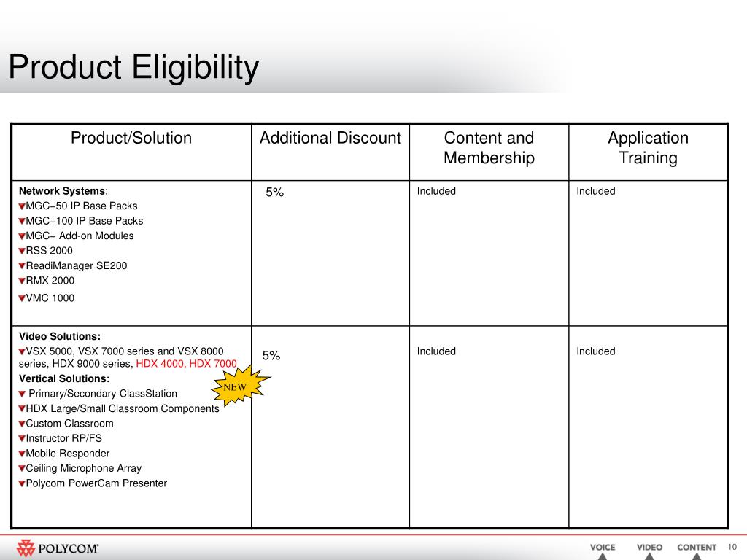Click the Content and Membership column header
Screen dimensions: 747x560
[489, 147]
